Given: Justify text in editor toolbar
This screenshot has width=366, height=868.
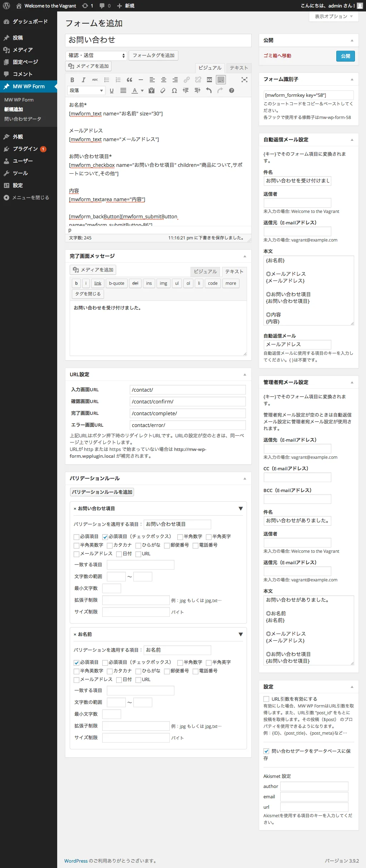Looking at the screenshot, I should 123,90.
